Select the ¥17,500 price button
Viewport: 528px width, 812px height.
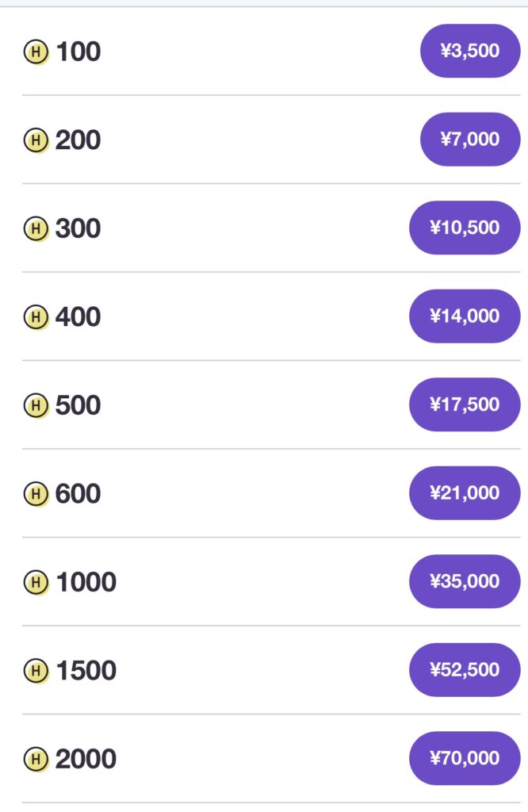[465, 404]
